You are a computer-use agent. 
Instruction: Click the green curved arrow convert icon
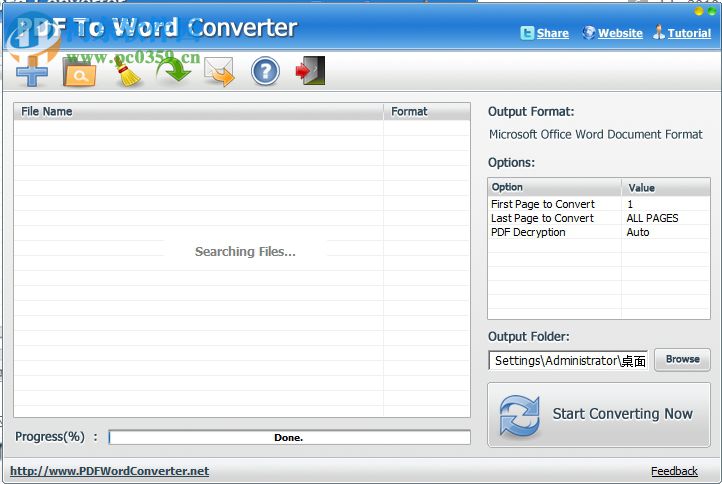(x=173, y=71)
